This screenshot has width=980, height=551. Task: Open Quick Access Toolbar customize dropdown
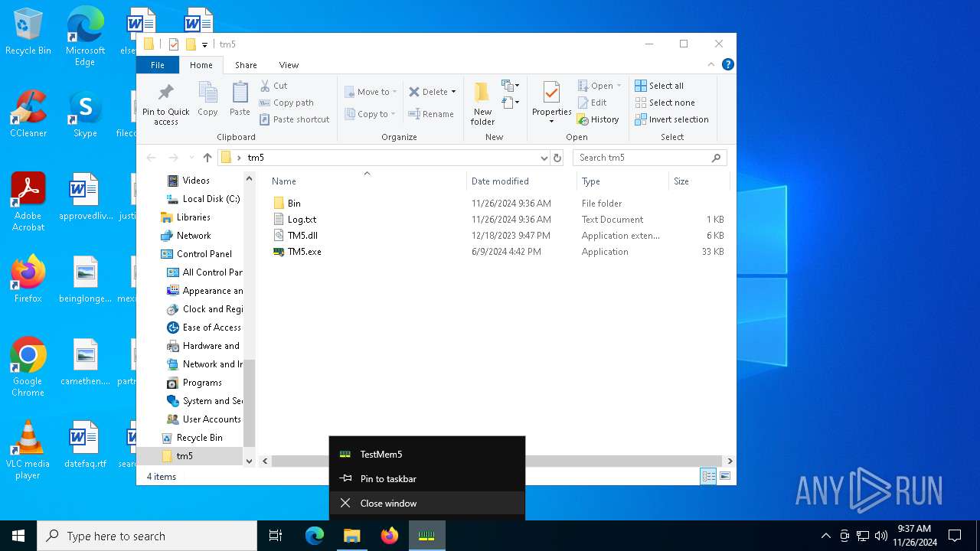[205, 44]
